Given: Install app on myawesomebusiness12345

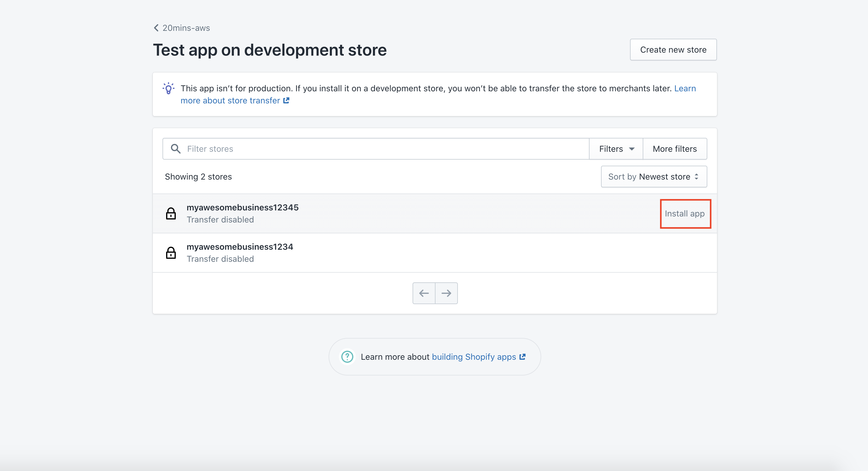Looking at the screenshot, I should 685,213.
